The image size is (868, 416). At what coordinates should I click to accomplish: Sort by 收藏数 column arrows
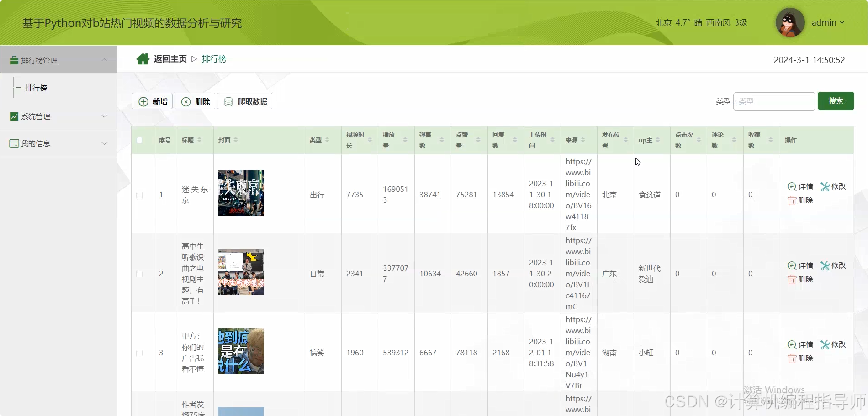771,140
